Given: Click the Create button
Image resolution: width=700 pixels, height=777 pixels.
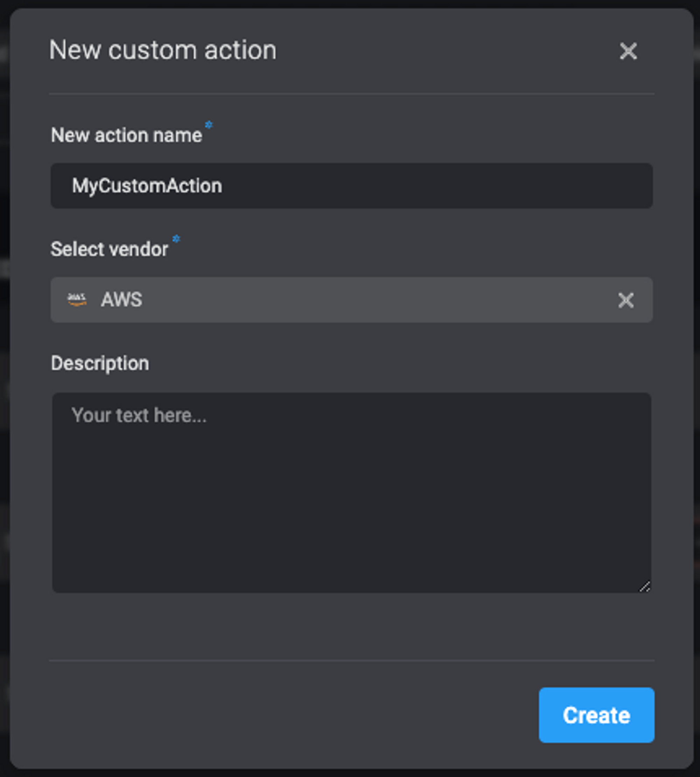Looking at the screenshot, I should coord(596,715).
